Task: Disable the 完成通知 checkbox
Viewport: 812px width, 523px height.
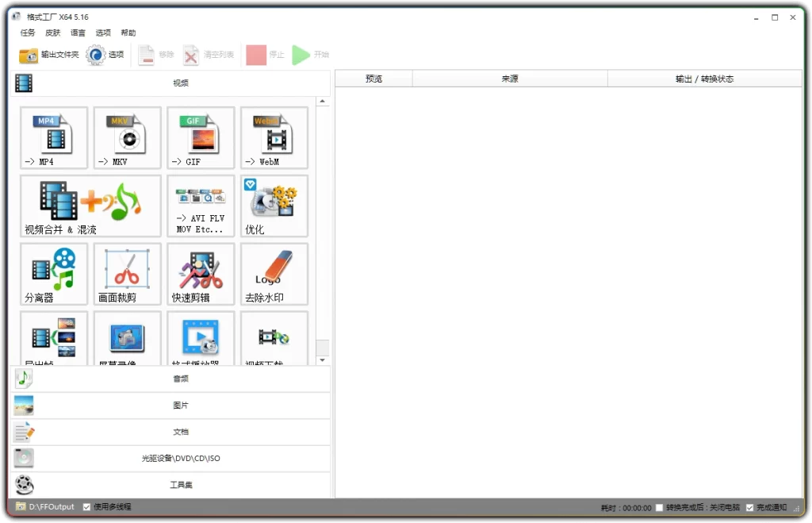Action: (749, 506)
